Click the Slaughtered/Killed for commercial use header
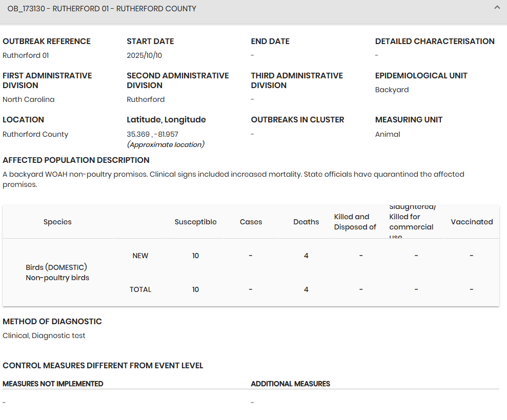 pos(412,222)
